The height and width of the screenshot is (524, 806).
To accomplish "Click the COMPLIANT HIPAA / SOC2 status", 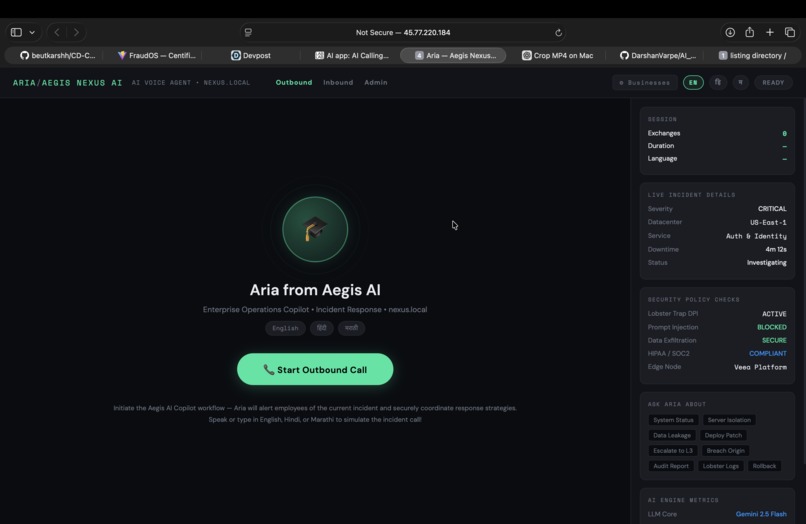I will point(767,354).
